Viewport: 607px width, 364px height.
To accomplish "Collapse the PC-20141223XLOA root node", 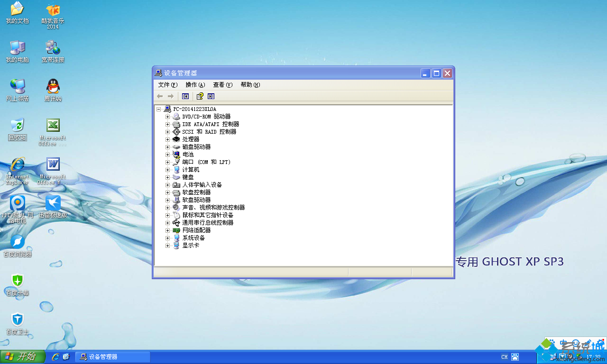I will [159, 109].
